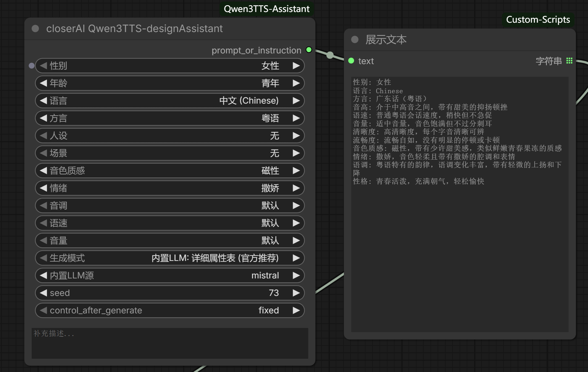Click the Qwen3TTS-Assistant badge label

pos(267,9)
